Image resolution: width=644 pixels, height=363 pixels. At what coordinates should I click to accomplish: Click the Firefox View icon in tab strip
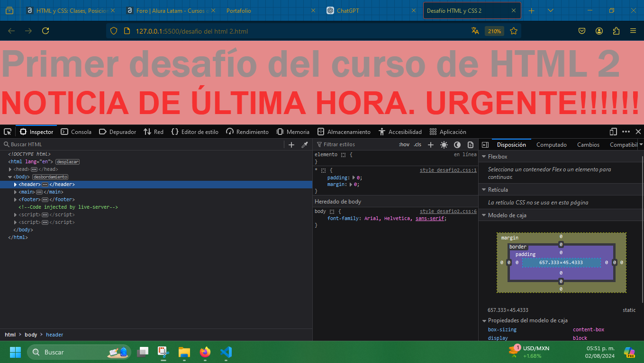9,10
